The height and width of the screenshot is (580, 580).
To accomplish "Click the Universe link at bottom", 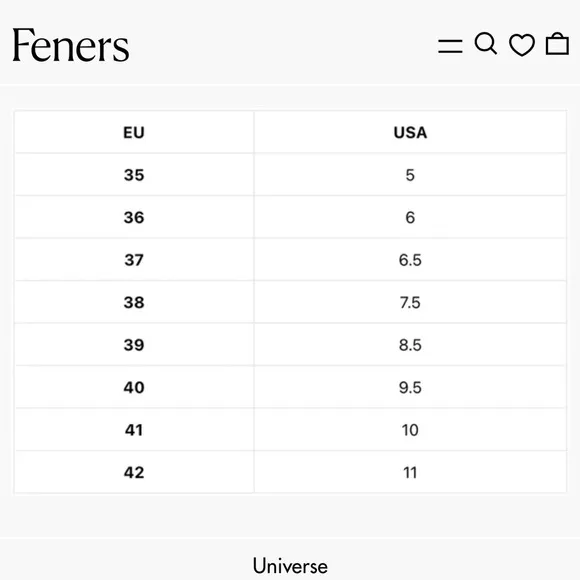I will click(x=290, y=566).
